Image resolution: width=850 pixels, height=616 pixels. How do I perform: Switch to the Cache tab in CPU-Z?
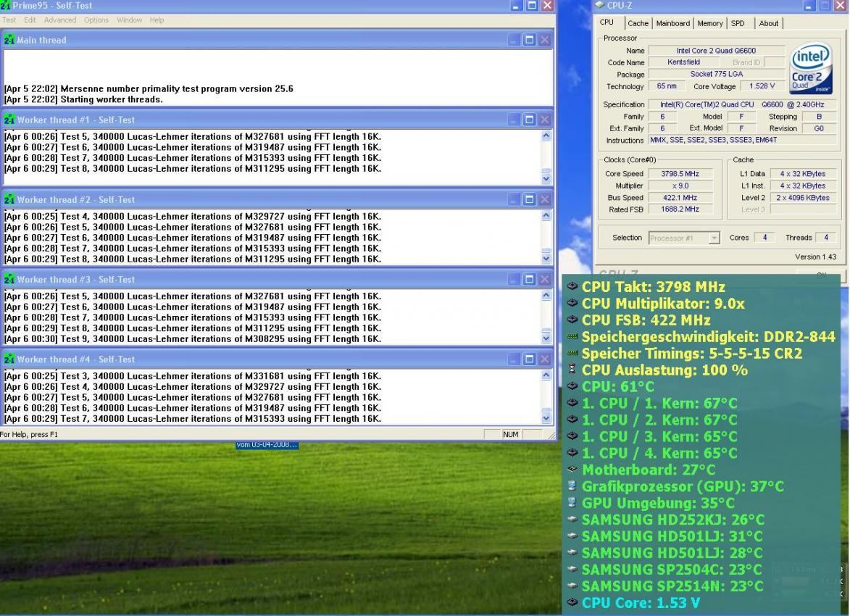(638, 23)
